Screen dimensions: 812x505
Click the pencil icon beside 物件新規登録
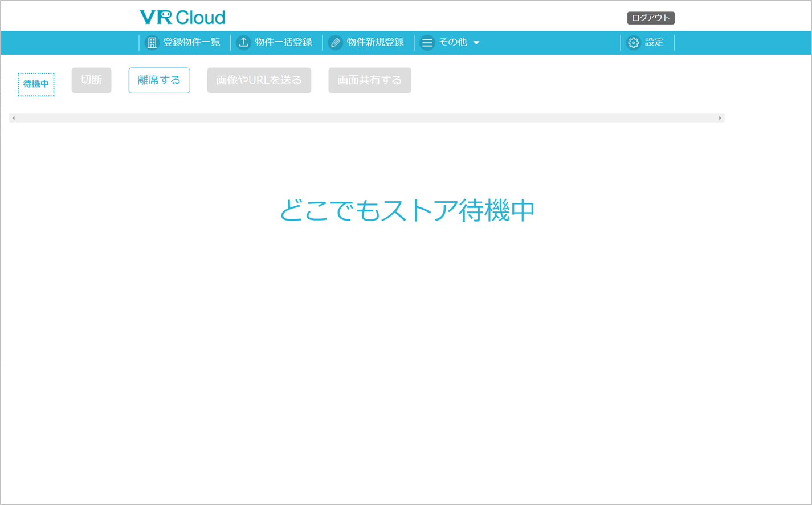pos(336,43)
